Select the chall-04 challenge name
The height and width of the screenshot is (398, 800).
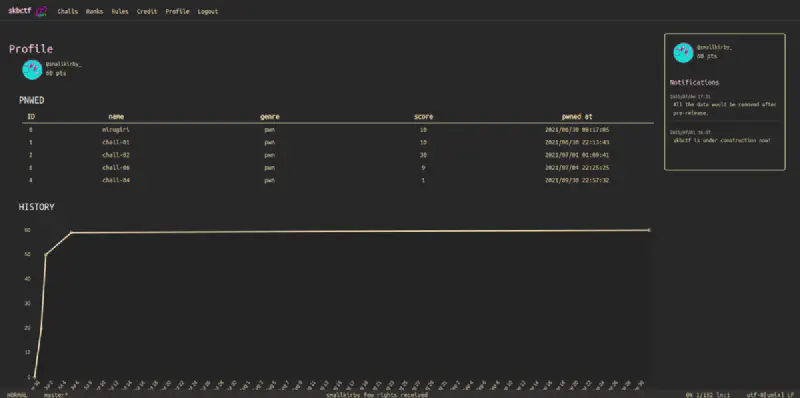tap(116, 181)
